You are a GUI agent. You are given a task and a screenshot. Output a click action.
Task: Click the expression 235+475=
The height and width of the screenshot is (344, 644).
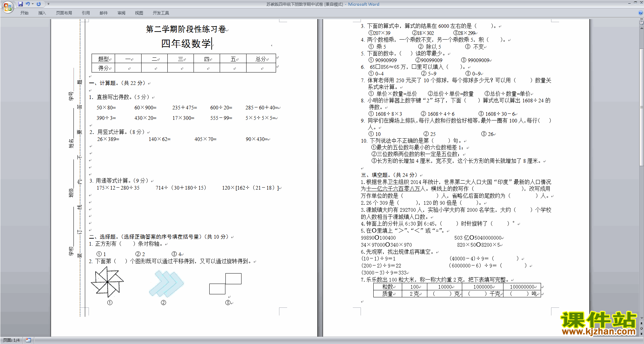(x=185, y=108)
